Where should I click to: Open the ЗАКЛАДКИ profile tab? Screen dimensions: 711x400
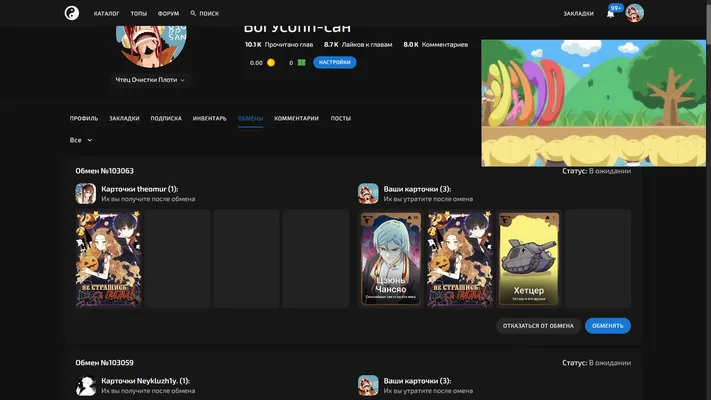point(124,118)
